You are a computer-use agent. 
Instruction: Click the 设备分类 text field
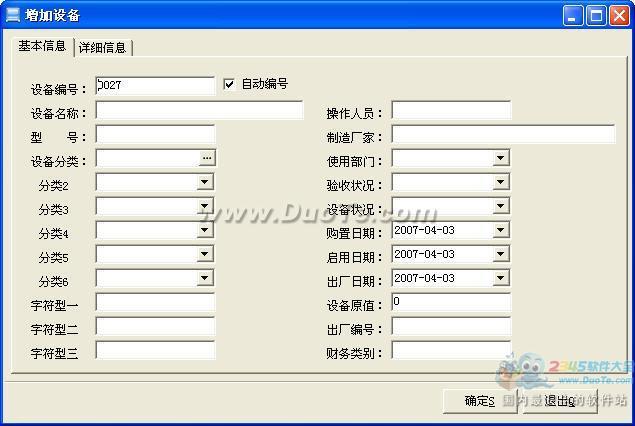coord(147,158)
